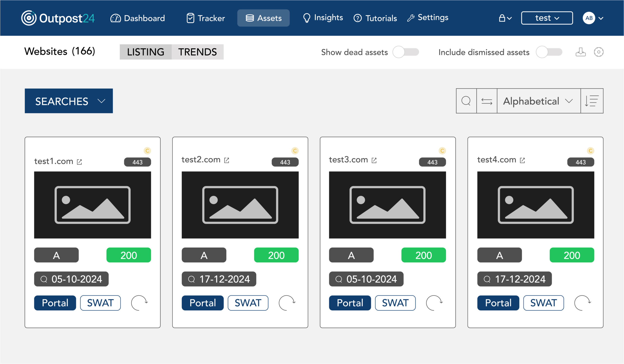Image resolution: width=624 pixels, height=364 pixels.
Task: Click the download export icon
Action: pyautogui.click(x=580, y=52)
